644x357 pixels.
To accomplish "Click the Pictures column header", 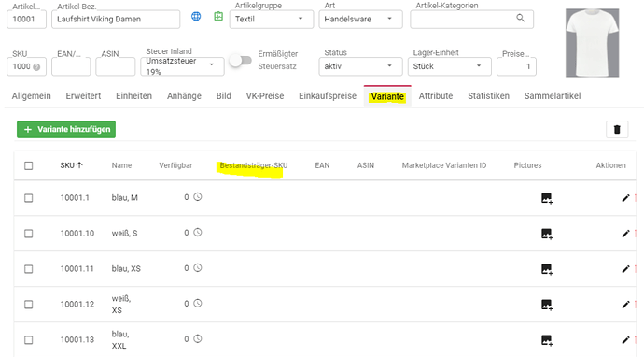I will pyautogui.click(x=527, y=165).
